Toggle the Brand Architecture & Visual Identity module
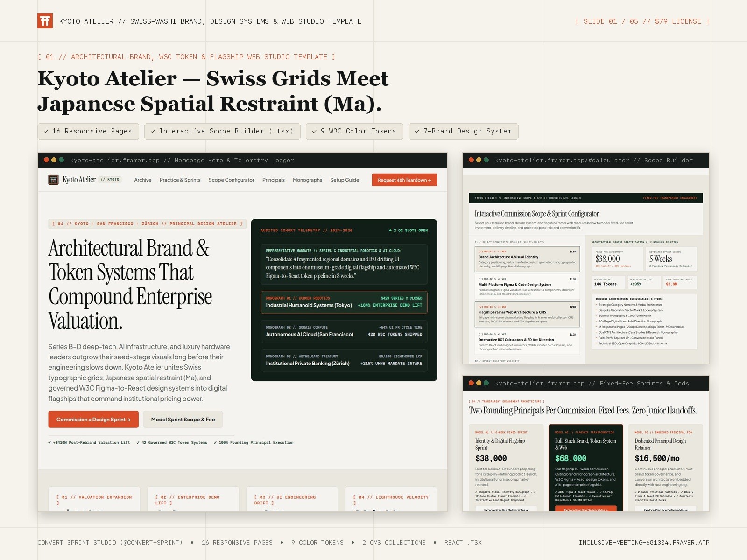Viewport: 747px width, 560px height. click(527, 259)
